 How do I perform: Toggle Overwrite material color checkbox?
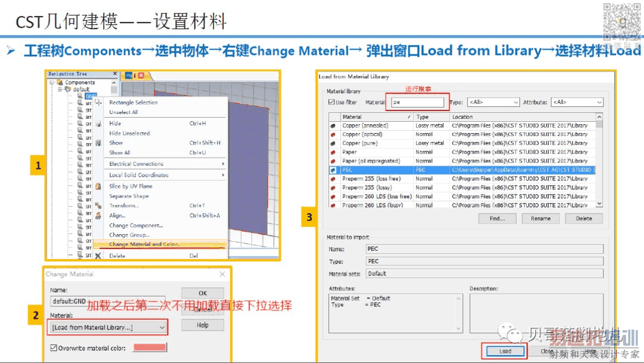(x=54, y=348)
